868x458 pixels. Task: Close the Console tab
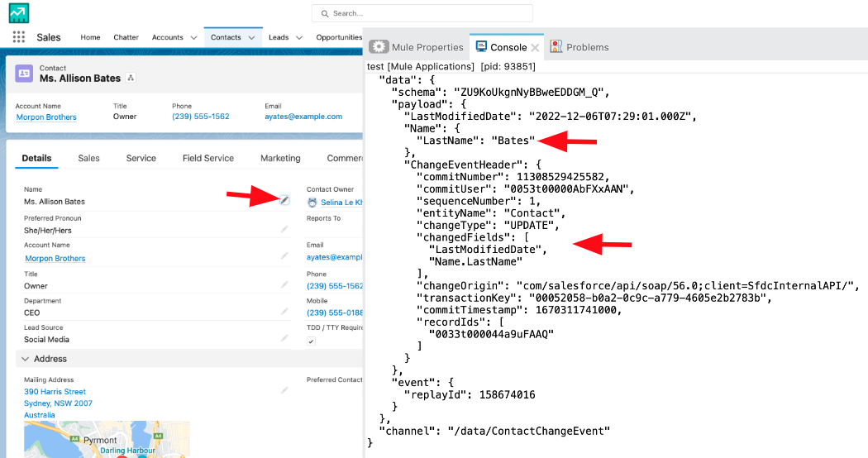point(535,48)
